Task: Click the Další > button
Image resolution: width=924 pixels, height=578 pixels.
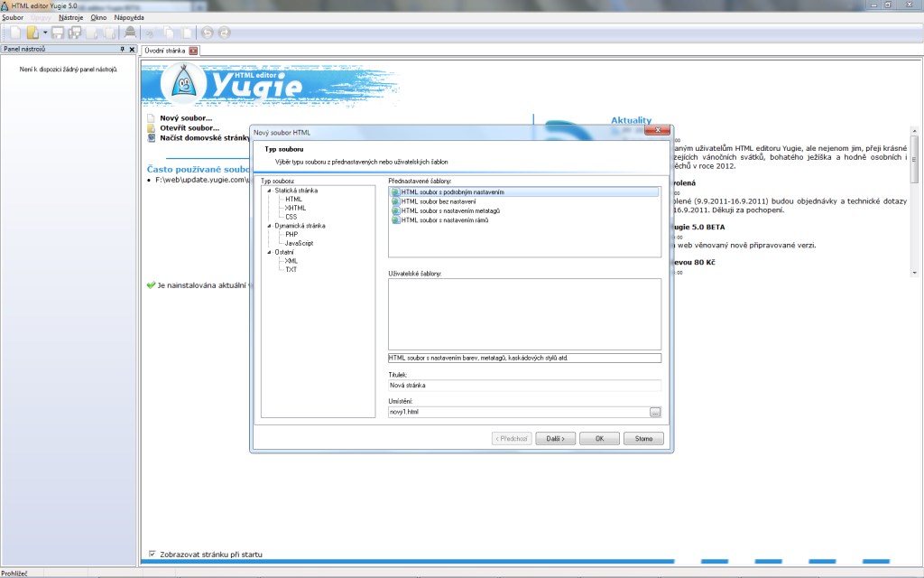Action: pyautogui.click(x=555, y=439)
